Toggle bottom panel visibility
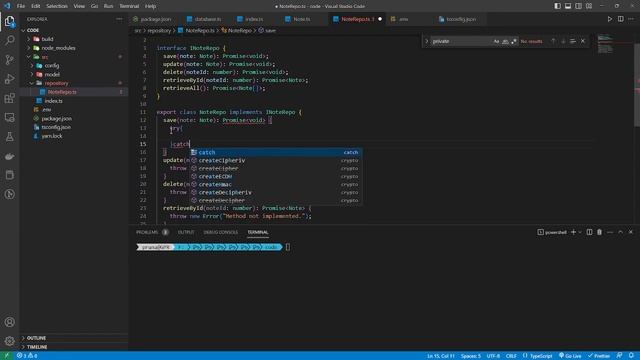Viewport: 640px width, 360px height. click(568, 6)
